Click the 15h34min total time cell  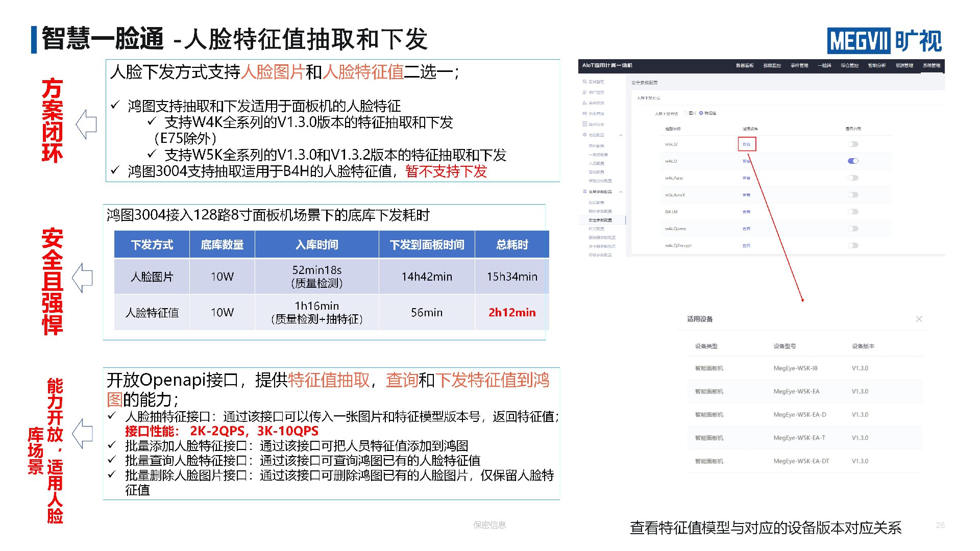pyautogui.click(x=512, y=277)
